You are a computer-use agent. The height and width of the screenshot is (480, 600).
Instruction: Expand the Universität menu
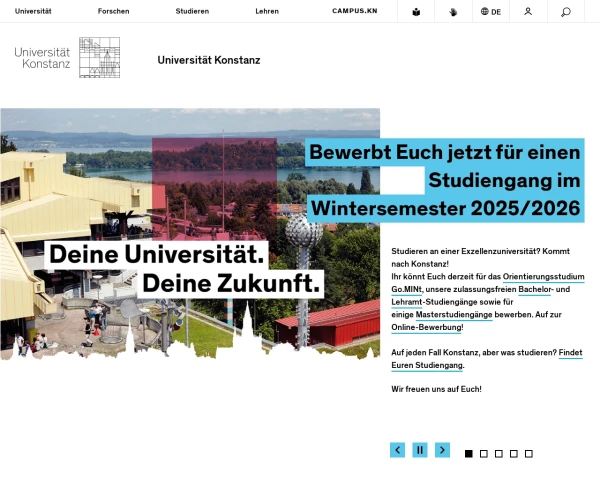tap(33, 11)
